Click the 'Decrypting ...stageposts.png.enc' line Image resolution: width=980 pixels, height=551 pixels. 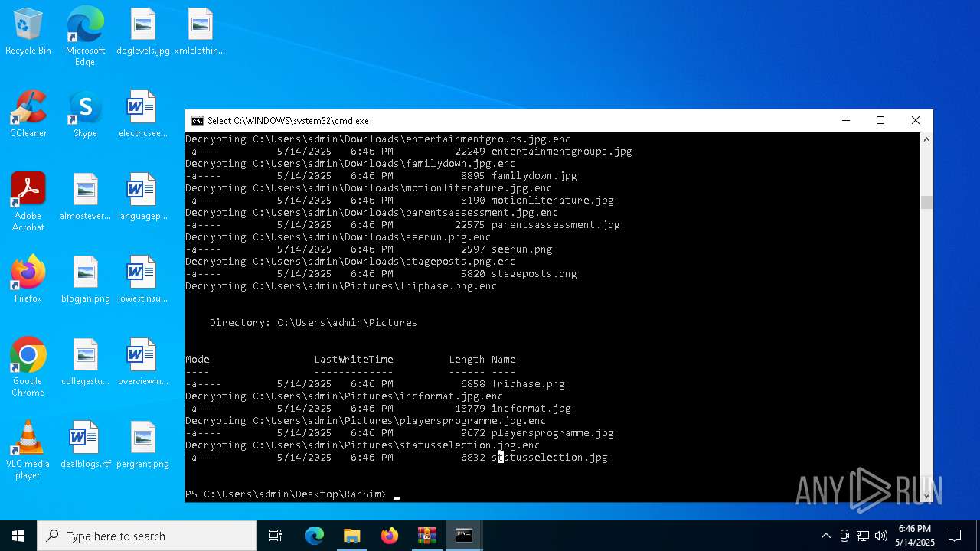click(x=351, y=262)
